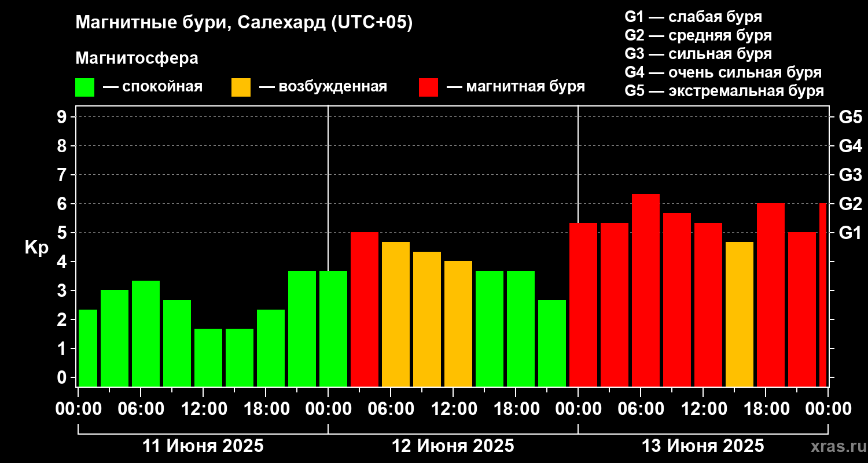Image resolution: width=868 pixels, height=463 pixels.
Task: Click the '12 Июня 2025' date label
Action: pyautogui.click(x=453, y=446)
